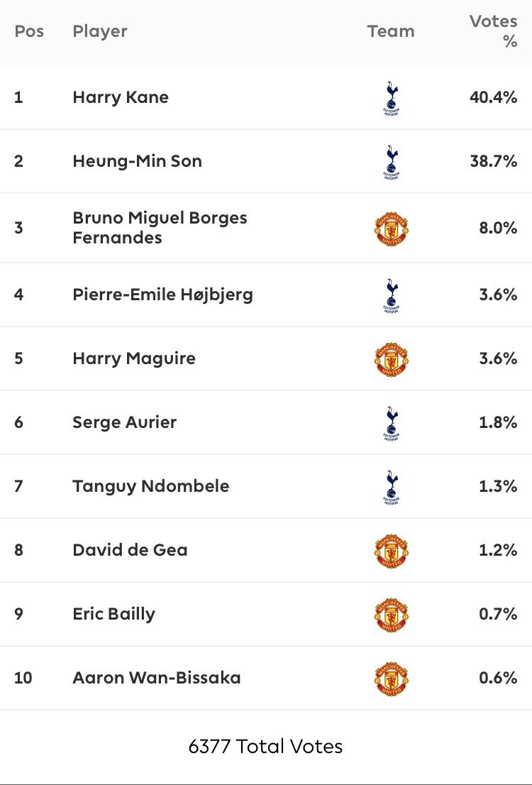Click Manchester United crest beside Harry Maguire
The image size is (532, 785).
[x=391, y=359]
